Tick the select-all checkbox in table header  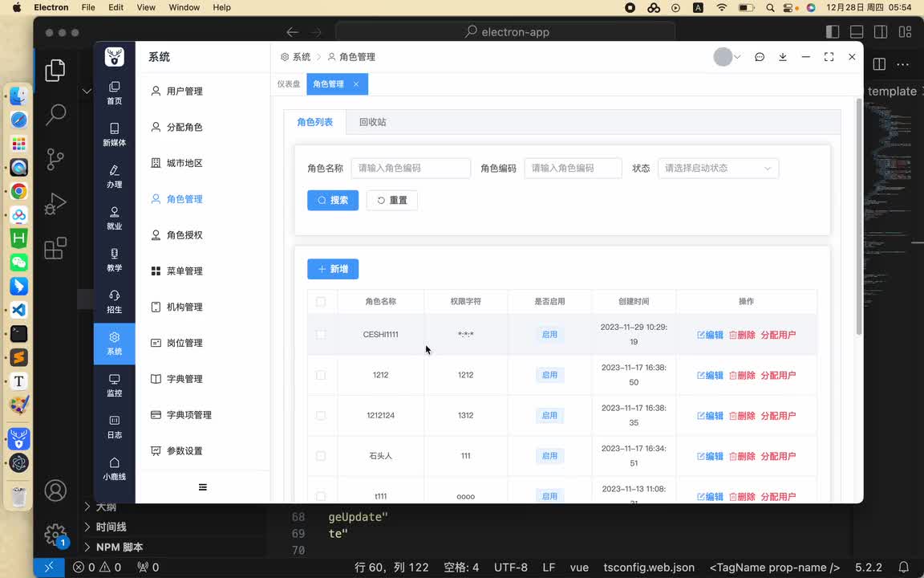tap(321, 301)
